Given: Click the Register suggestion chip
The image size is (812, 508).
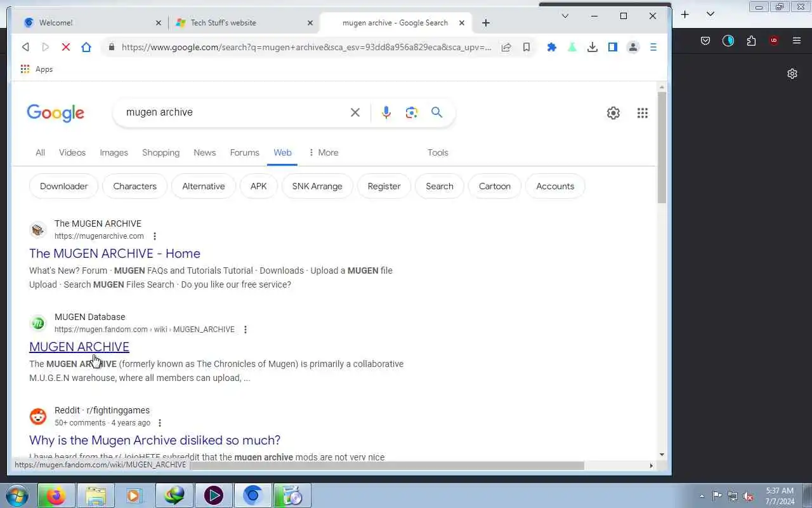Looking at the screenshot, I should coord(384,186).
